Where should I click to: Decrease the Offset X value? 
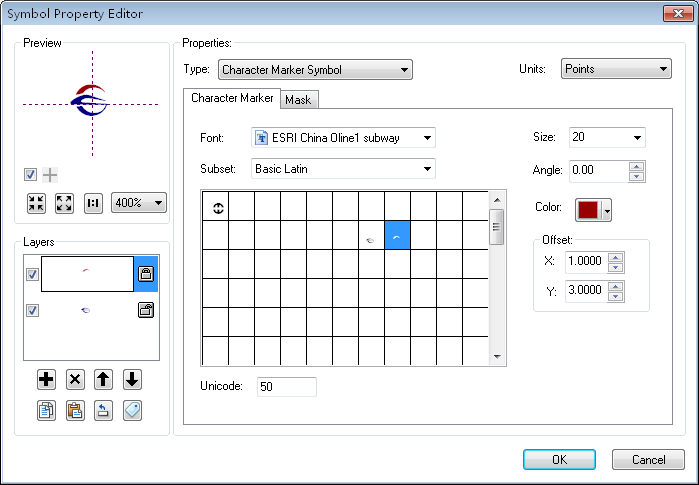616,267
